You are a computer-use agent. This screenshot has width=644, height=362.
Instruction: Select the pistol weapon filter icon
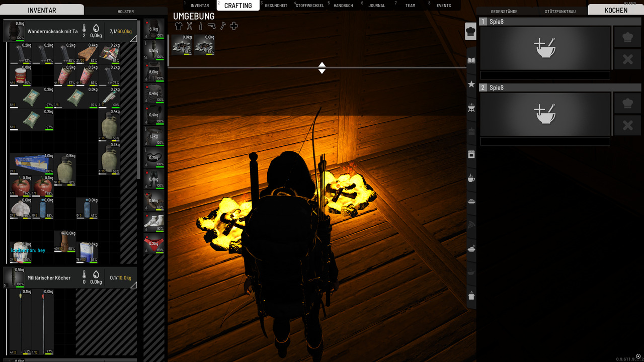tap(211, 26)
